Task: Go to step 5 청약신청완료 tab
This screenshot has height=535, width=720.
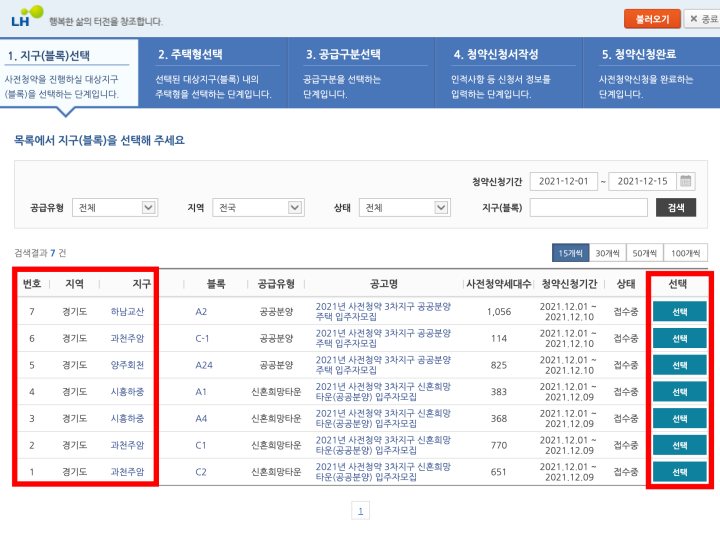Action: (652, 73)
